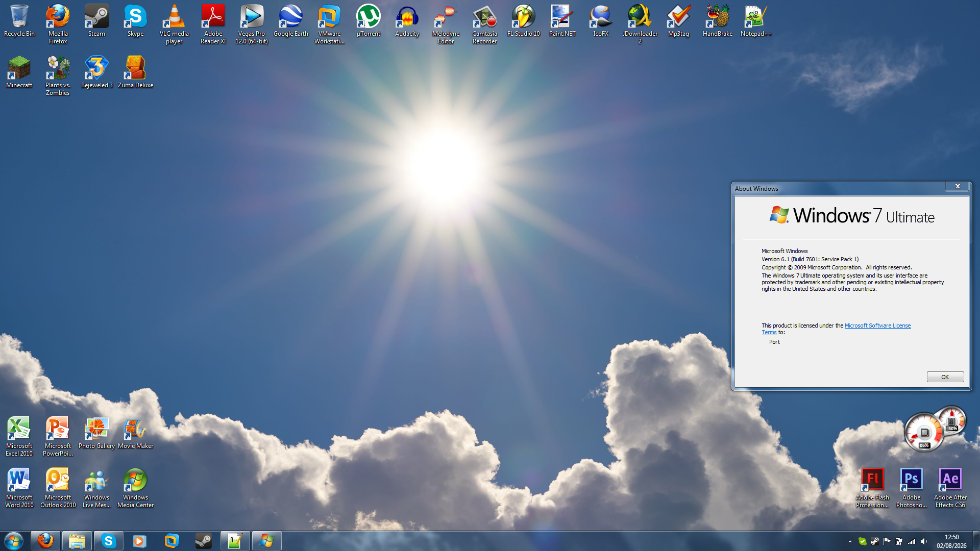980x551 pixels.
Task: Click the Adobe Flash Professional desktop icon
Action: 872,488
